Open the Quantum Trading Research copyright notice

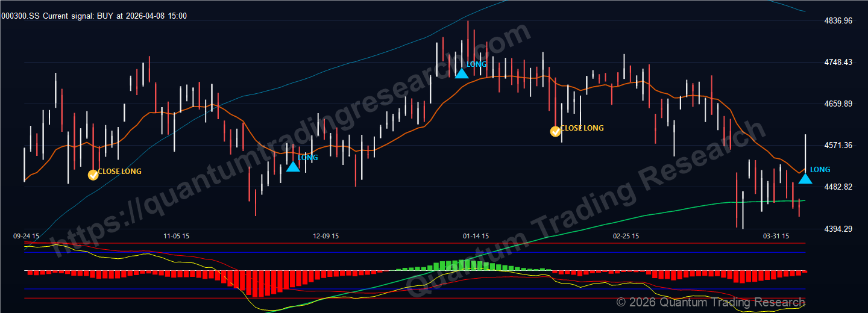pos(710,302)
